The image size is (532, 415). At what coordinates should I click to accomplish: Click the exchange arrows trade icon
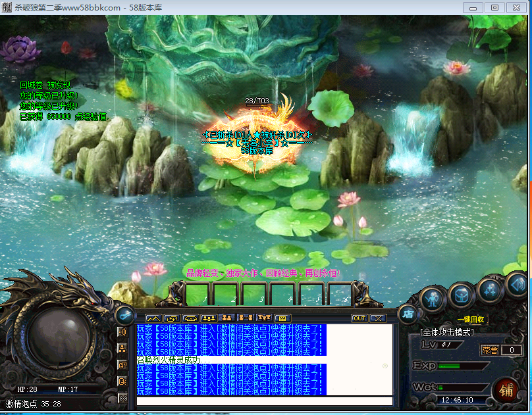172,318
